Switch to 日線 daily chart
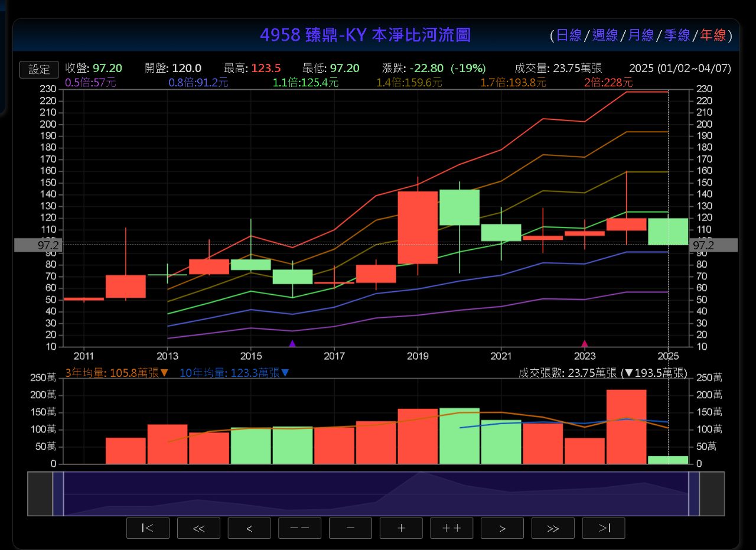This screenshot has height=550, width=756. point(568,35)
